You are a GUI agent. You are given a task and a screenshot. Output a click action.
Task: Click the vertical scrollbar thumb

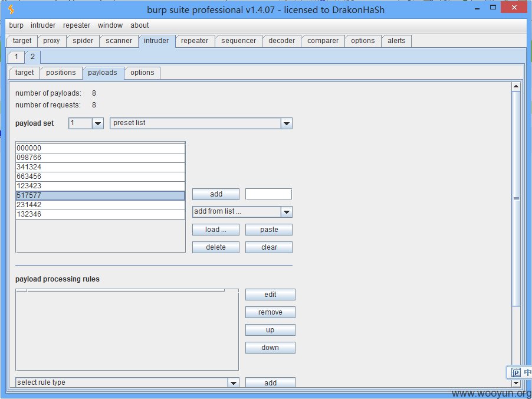pyautogui.click(x=516, y=199)
